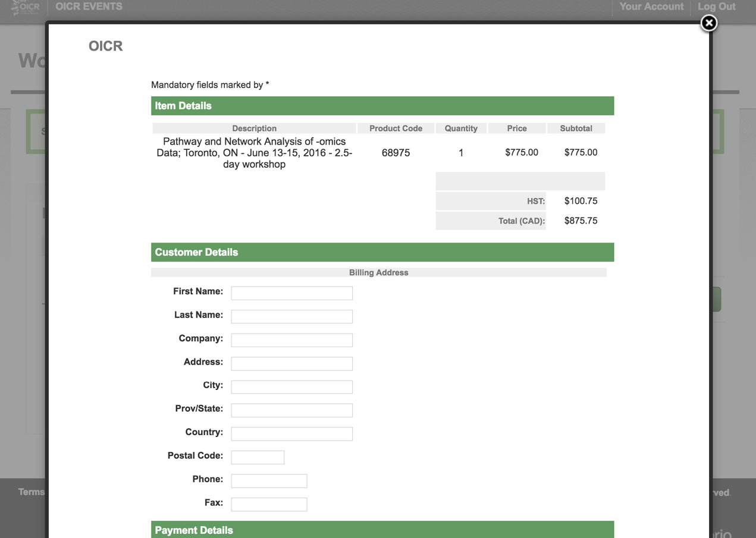Click the Postal Code field

tap(258, 457)
